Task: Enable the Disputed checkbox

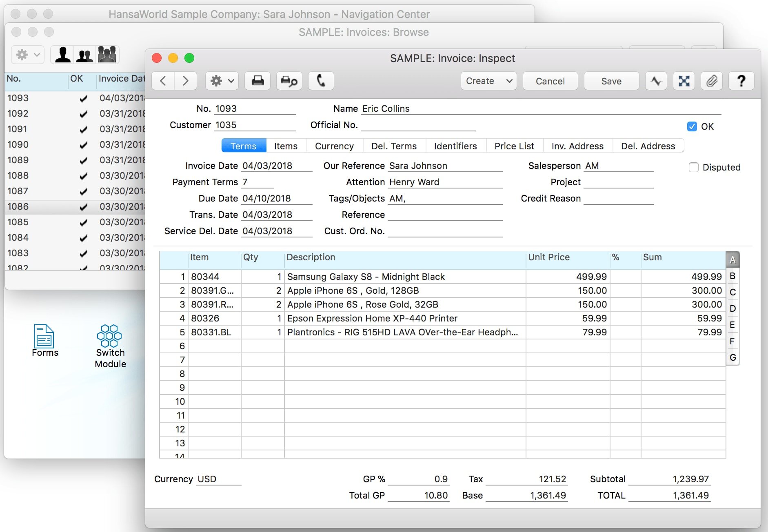Action: 694,167
